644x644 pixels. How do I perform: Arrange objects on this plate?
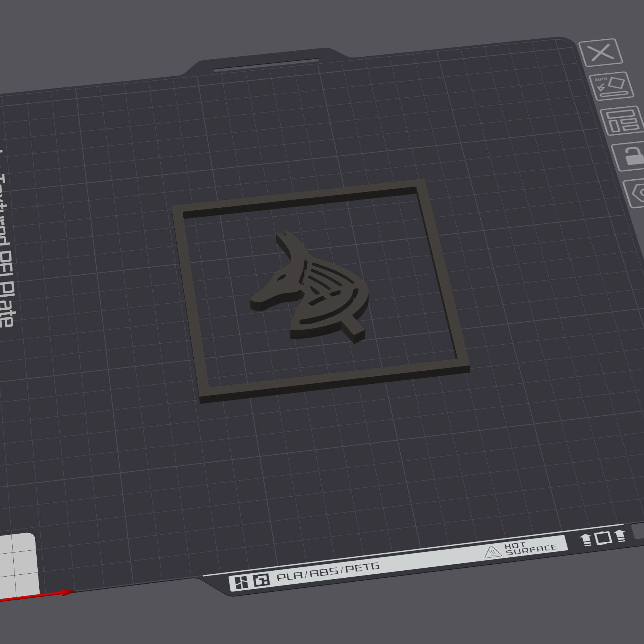pos(623,120)
